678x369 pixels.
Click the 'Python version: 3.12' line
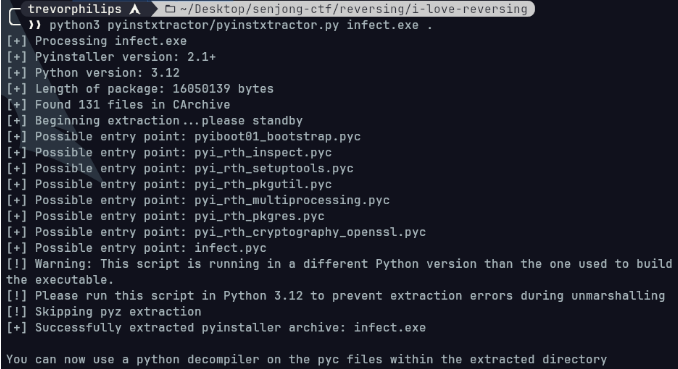(93, 73)
